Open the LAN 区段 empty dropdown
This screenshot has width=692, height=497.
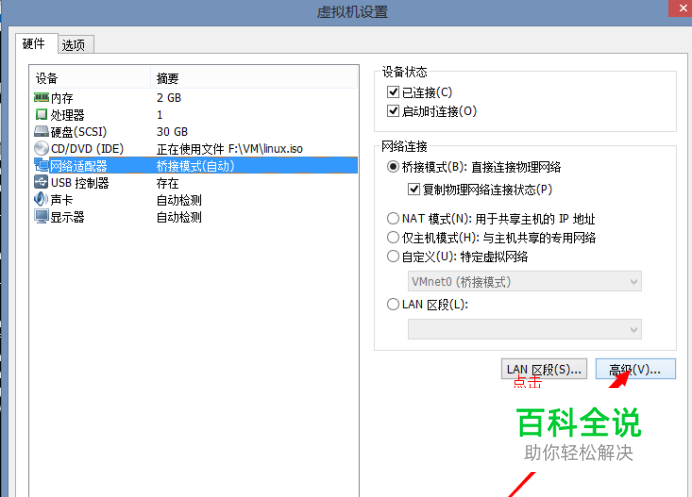[x=525, y=329]
